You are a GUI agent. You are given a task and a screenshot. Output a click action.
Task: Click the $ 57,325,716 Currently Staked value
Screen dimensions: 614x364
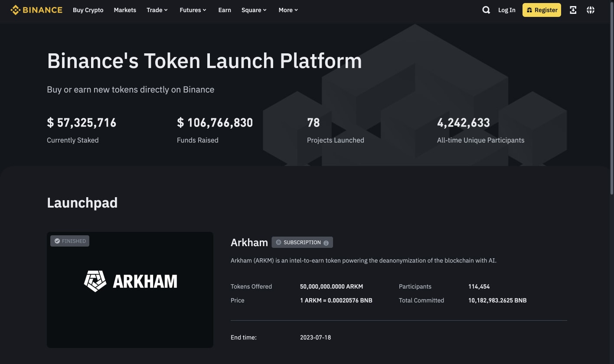pyautogui.click(x=82, y=123)
